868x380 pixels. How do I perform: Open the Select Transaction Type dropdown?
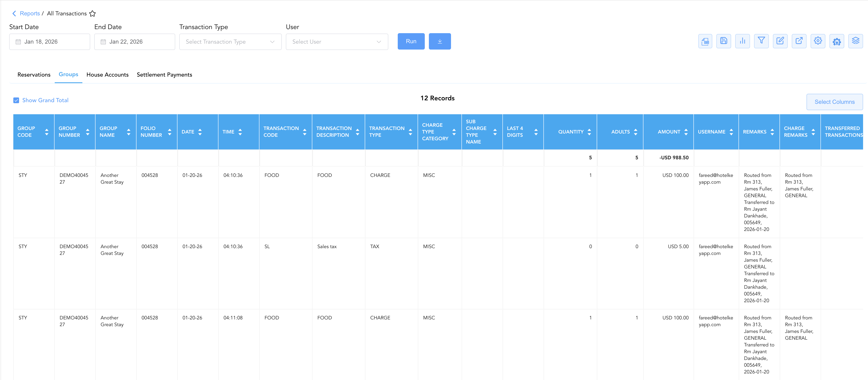(x=231, y=42)
